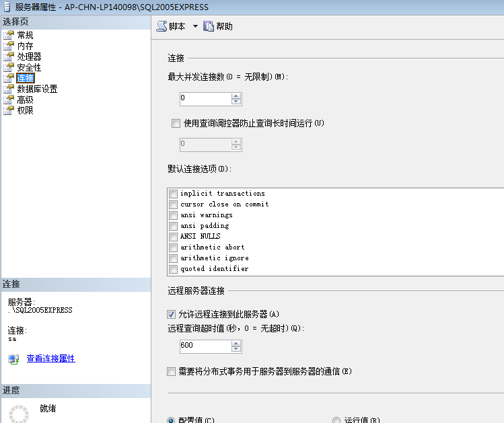
Task: Click the max concurrent connections input field
Action: click(206, 99)
